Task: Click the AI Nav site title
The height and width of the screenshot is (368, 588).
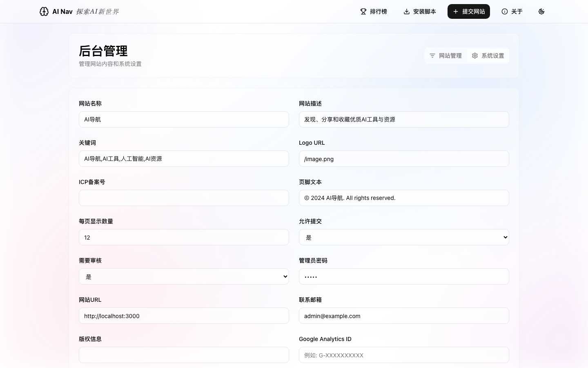Action: 62,11
